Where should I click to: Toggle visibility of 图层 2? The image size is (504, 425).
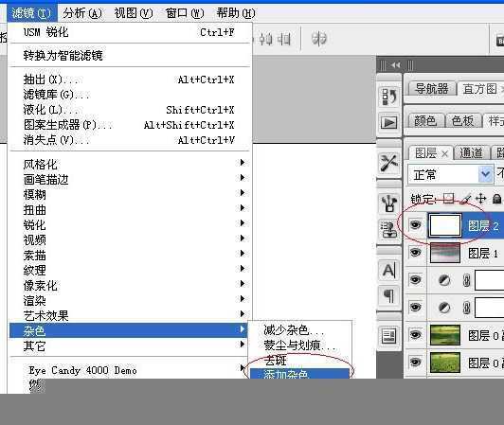pos(415,225)
